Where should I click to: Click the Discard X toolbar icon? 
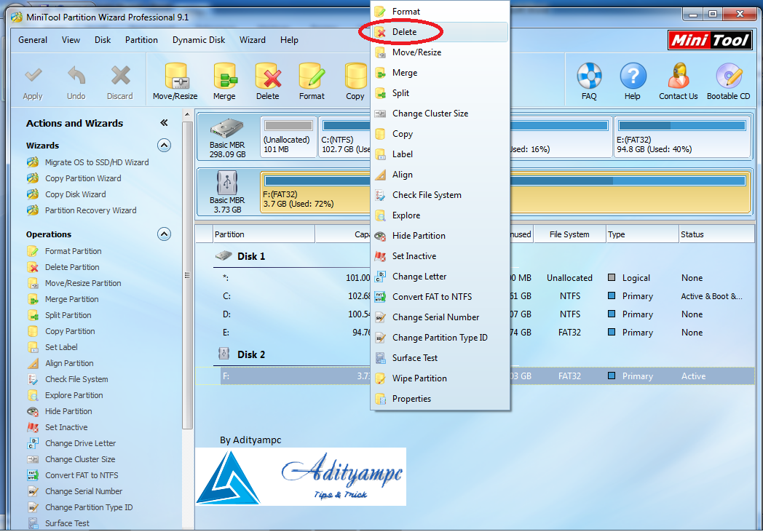click(x=120, y=76)
